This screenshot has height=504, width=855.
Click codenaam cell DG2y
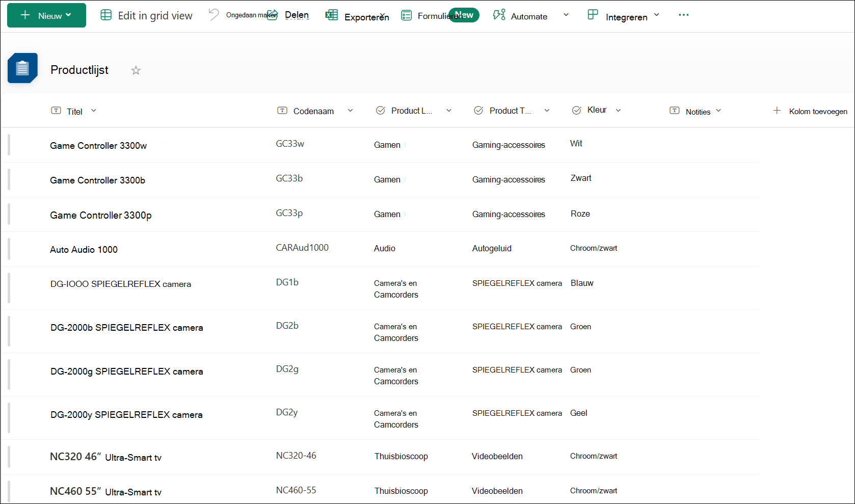287,412
